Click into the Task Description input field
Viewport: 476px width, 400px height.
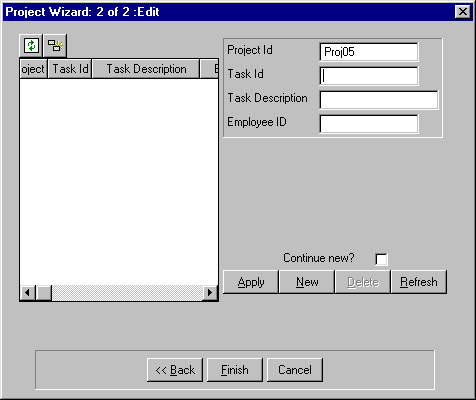point(379,100)
